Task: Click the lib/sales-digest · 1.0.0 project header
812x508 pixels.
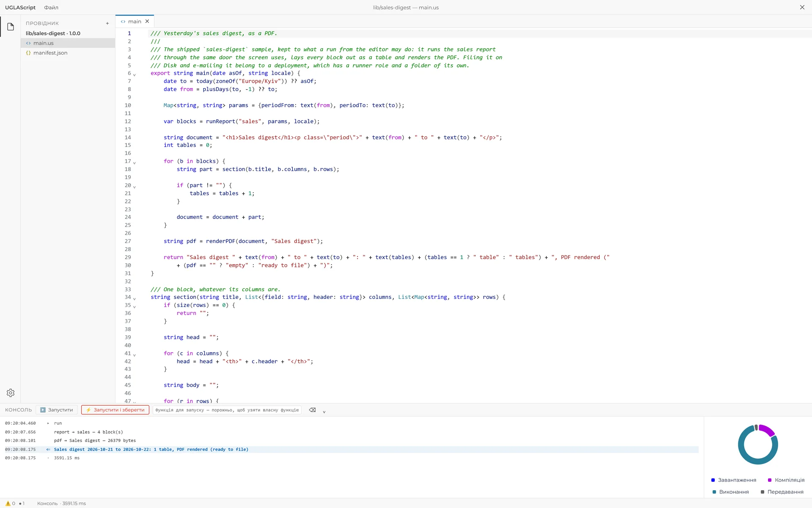Action: [x=53, y=33]
